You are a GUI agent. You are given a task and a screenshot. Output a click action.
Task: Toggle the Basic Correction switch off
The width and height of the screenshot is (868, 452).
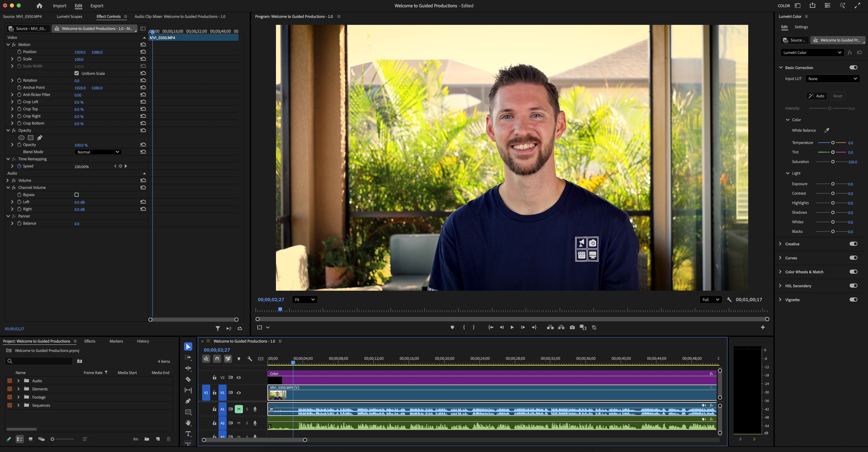pos(853,67)
